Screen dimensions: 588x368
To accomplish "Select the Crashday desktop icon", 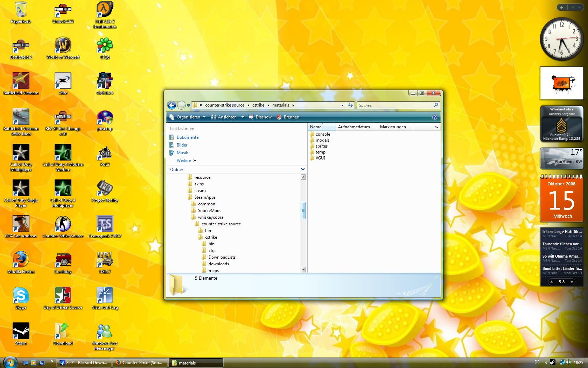I will 63,263.
